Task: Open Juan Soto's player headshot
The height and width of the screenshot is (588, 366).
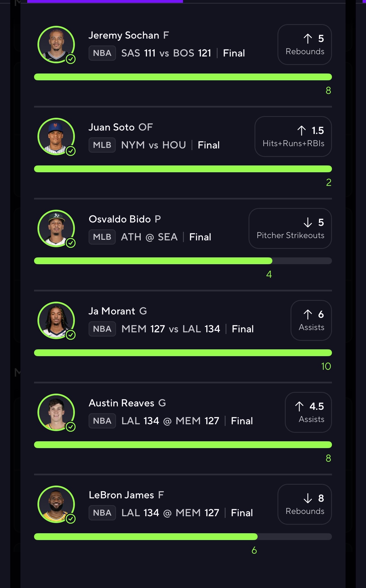Action: [x=56, y=136]
